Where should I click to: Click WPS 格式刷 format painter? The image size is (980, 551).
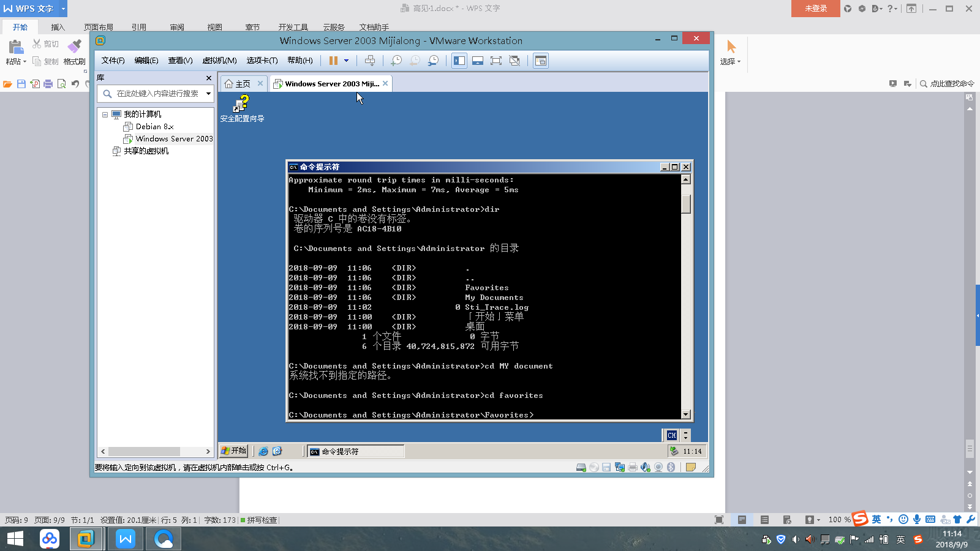(75, 52)
